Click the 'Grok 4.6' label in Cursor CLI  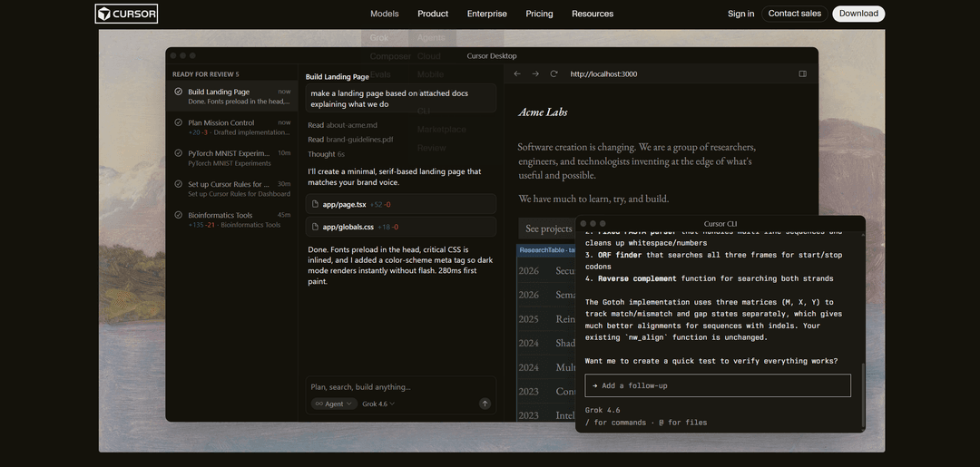click(x=603, y=410)
